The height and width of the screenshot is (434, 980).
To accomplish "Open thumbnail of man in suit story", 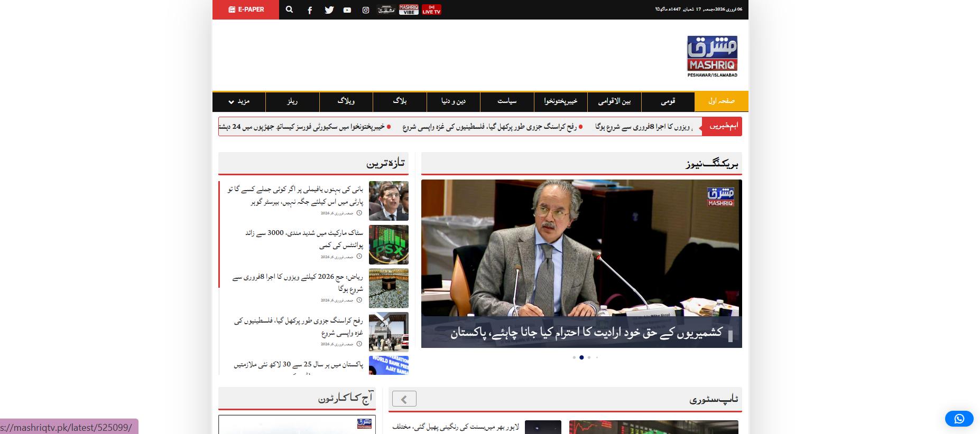I will (x=389, y=201).
